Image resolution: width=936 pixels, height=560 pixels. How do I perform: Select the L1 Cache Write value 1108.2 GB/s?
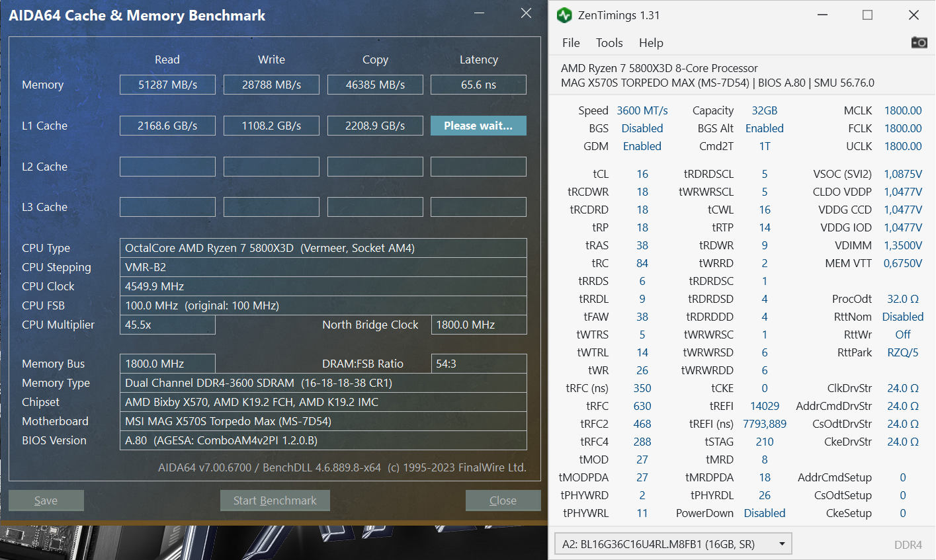coord(271,126)
